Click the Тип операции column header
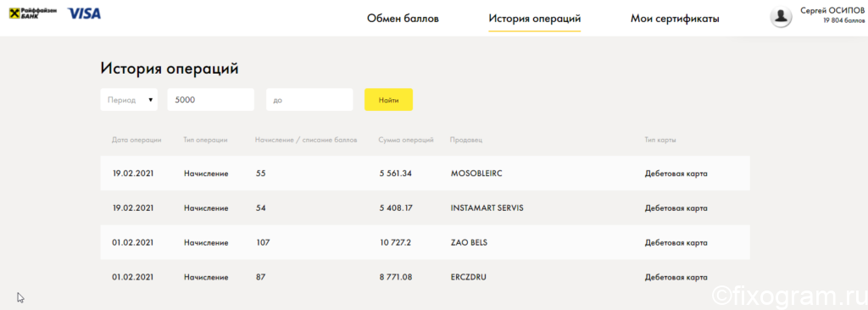Screen dimensions: 868x310 pos(205,140)
